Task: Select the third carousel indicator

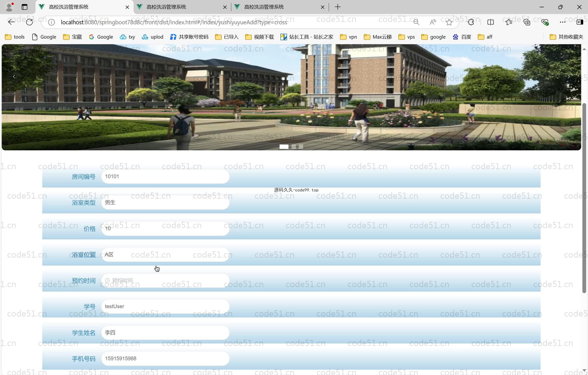Action: (x=301, y=147)
